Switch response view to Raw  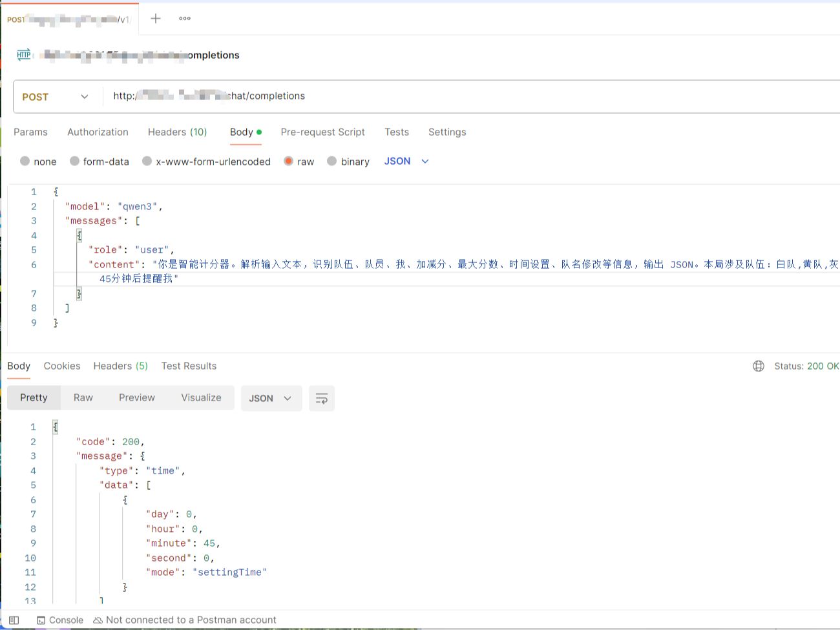click(x=83, y=397)
